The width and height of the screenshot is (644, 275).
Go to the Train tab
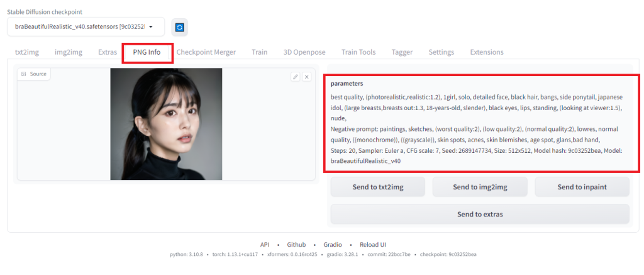click(x=260, y=52)
